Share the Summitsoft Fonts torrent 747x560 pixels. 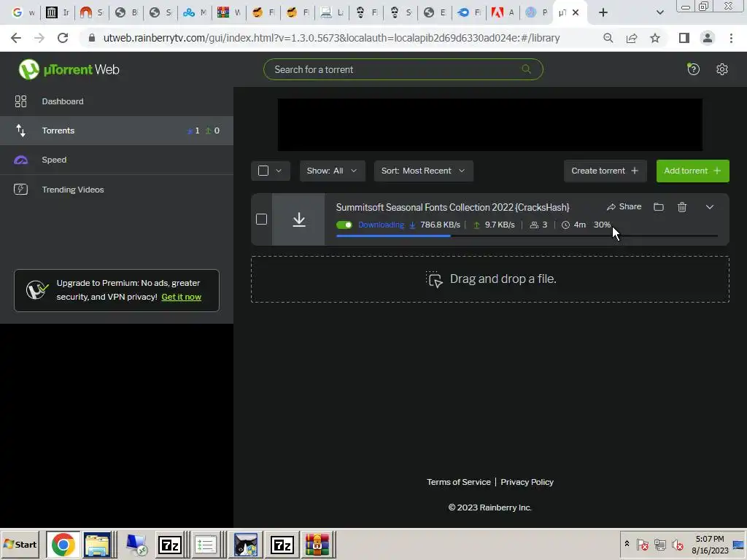coord(624,206)
